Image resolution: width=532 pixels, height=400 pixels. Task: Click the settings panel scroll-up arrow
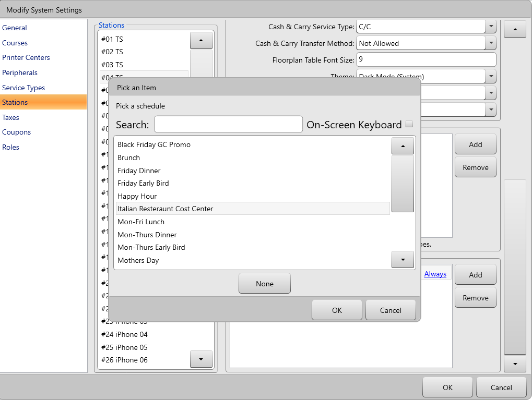click(515, 30)
